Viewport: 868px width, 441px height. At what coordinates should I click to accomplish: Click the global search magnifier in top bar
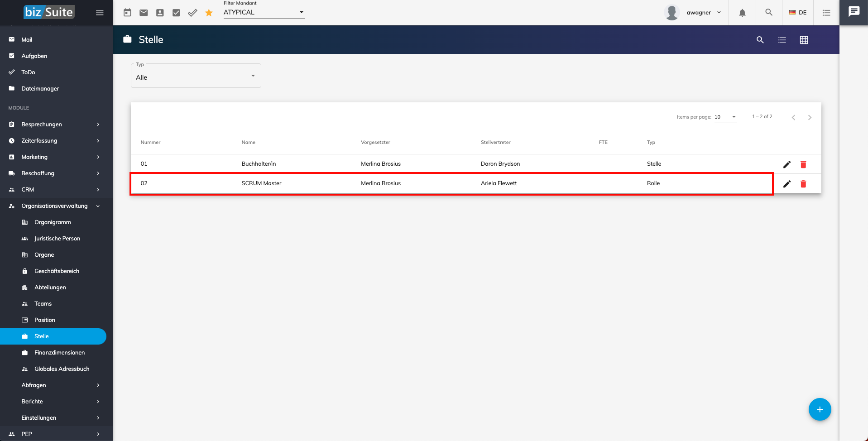coord(769,12)
